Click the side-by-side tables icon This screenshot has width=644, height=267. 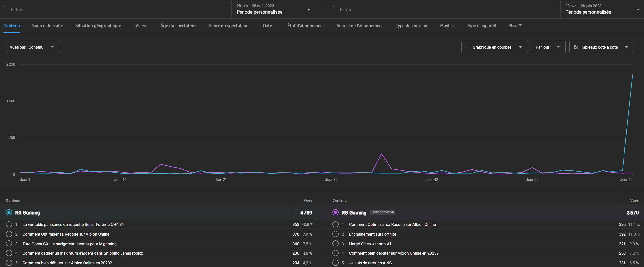576,47
